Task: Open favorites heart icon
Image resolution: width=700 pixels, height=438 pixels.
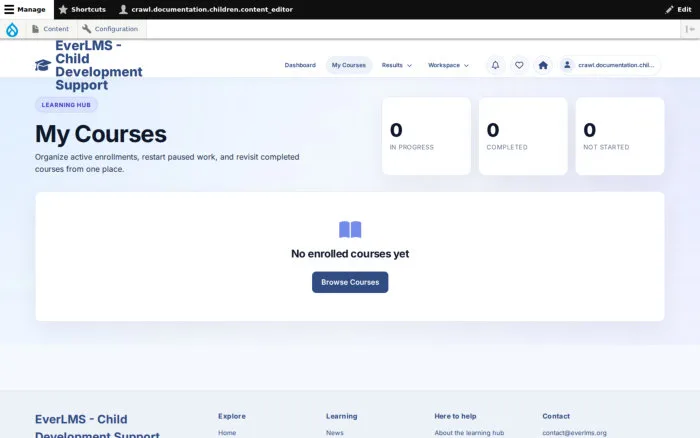Action: pos(519,65)
